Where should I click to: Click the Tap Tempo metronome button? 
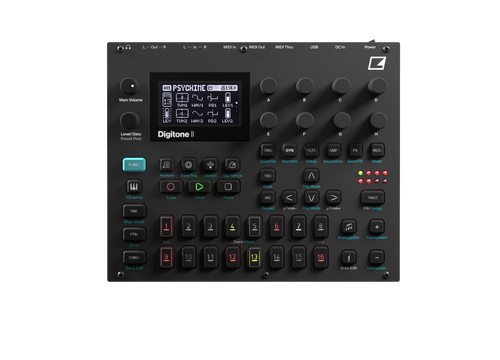[232, 164]
